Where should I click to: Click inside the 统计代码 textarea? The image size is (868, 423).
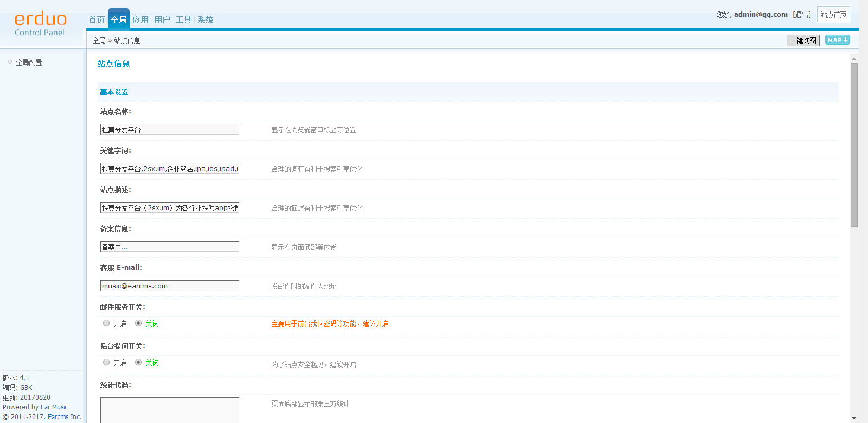[x=170, y=410]
